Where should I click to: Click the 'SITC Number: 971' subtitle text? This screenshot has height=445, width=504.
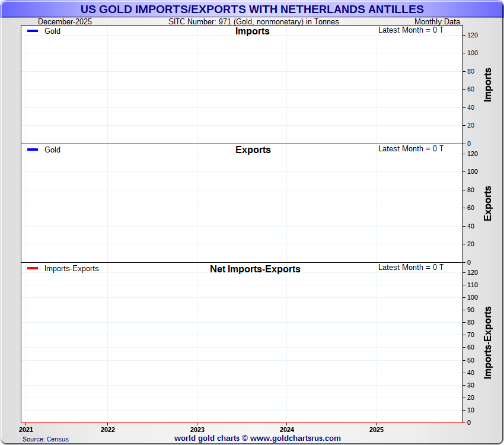[x=254, y=22]
